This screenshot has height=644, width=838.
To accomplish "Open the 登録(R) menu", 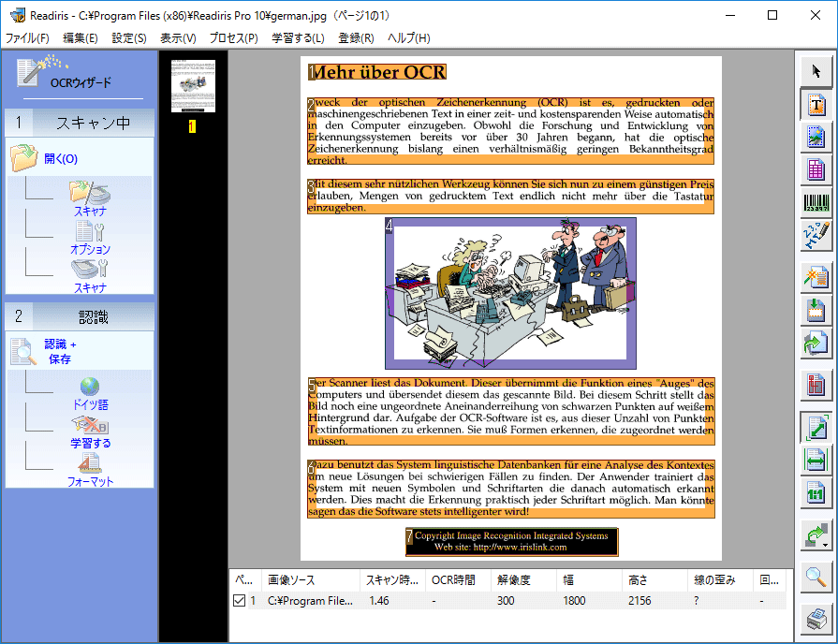I will 356,38.
